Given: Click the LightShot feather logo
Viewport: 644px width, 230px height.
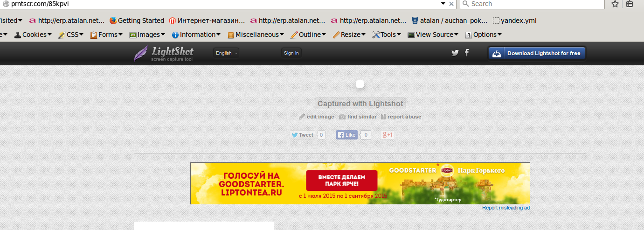Looking at the screenshot, I should [140, 53].
